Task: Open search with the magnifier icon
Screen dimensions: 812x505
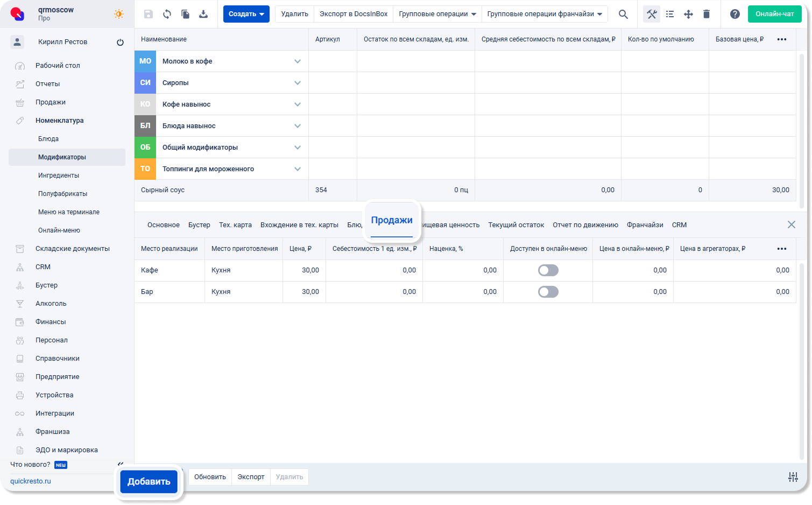Action: pyautogui.click(x=623, y=14)
